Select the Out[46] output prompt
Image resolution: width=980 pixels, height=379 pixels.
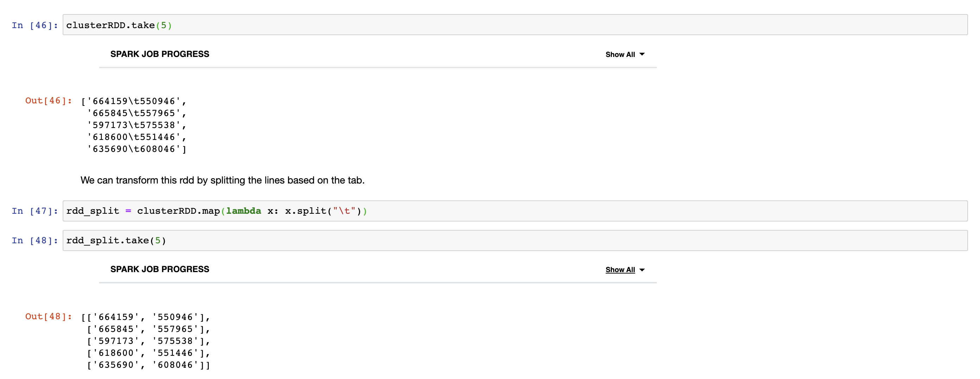49,101
